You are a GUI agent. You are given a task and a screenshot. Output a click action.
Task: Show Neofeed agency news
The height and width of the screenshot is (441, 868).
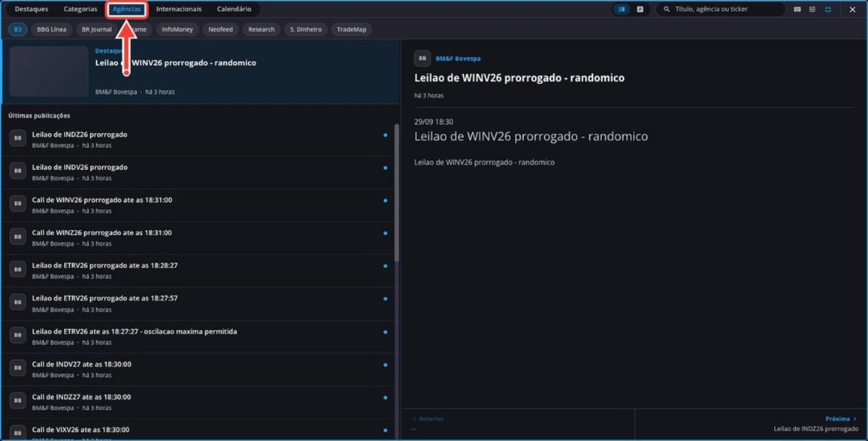coord(220,29)
